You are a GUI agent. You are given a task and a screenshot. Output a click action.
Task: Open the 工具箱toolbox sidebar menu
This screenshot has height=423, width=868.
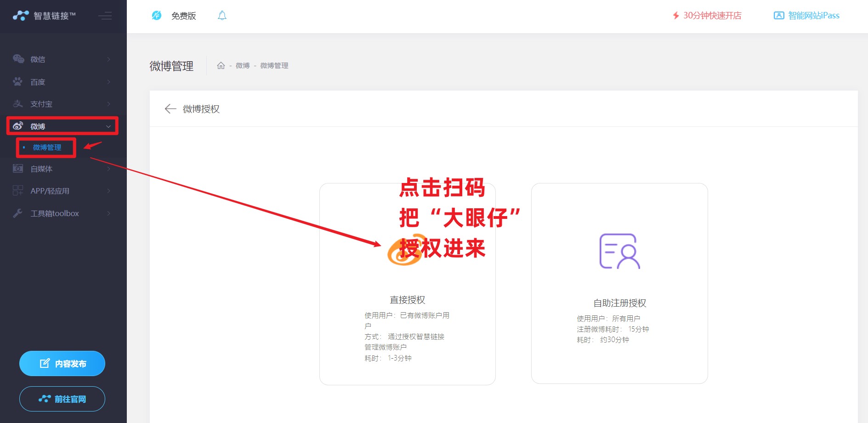point(63,213)
